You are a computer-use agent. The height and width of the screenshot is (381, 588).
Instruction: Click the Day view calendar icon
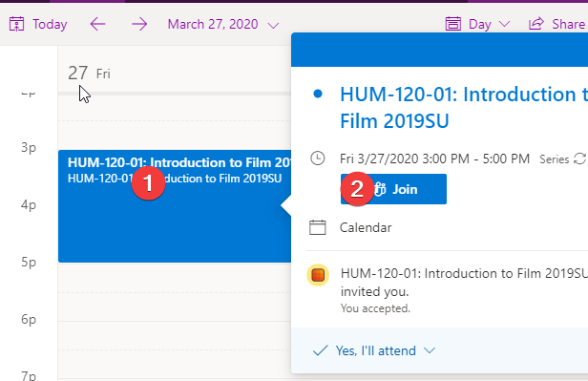point(453,24)
